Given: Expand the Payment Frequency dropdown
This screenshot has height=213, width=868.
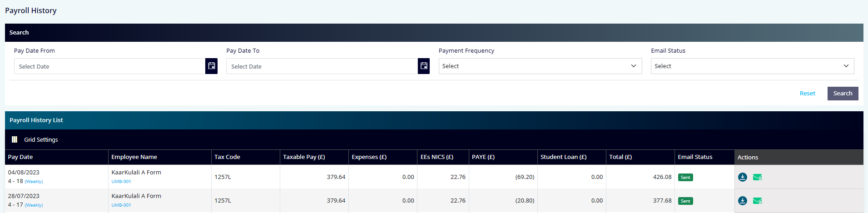Looking at the screenshot, I should [540, 66].
